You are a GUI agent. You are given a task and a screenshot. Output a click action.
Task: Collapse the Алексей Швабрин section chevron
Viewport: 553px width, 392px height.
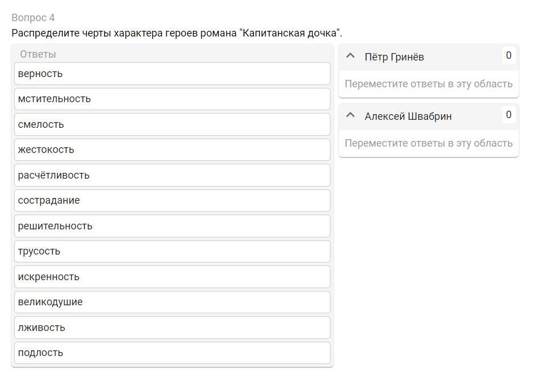click(x=351, y=115)
